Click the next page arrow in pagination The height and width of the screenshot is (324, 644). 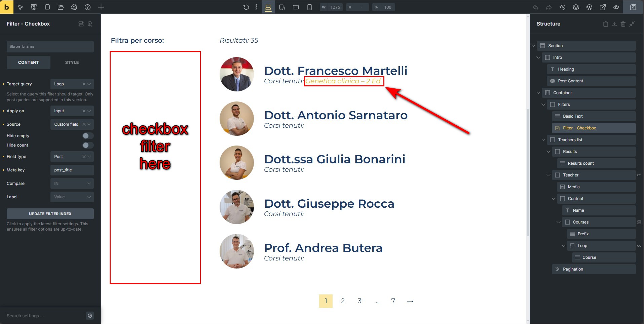tap(410, 301)
